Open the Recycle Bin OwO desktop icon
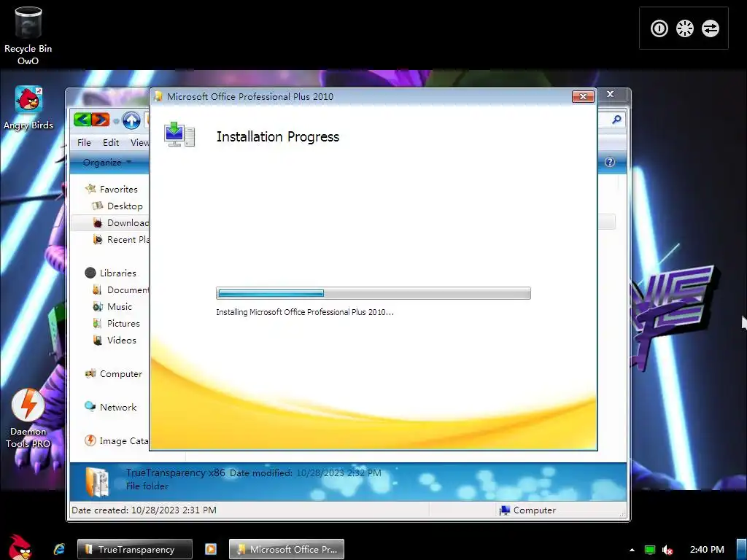 (28, 36)
